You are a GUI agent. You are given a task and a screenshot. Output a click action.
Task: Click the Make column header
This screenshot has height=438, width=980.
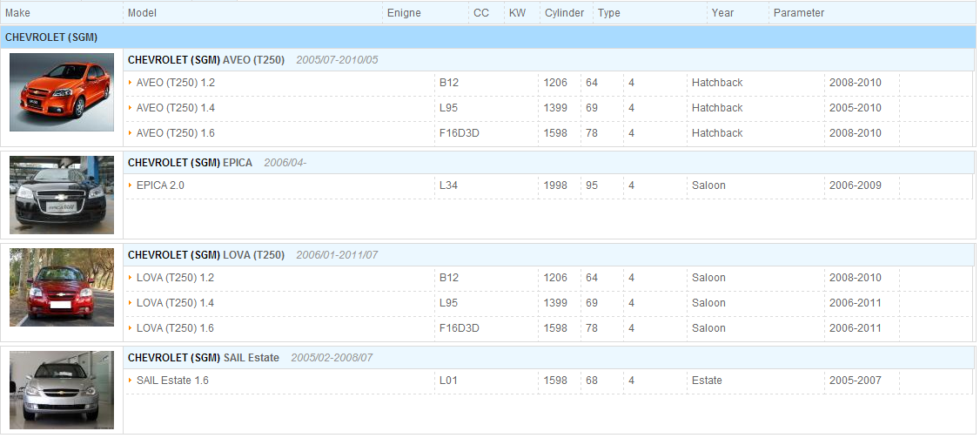(x=17, y=12)
